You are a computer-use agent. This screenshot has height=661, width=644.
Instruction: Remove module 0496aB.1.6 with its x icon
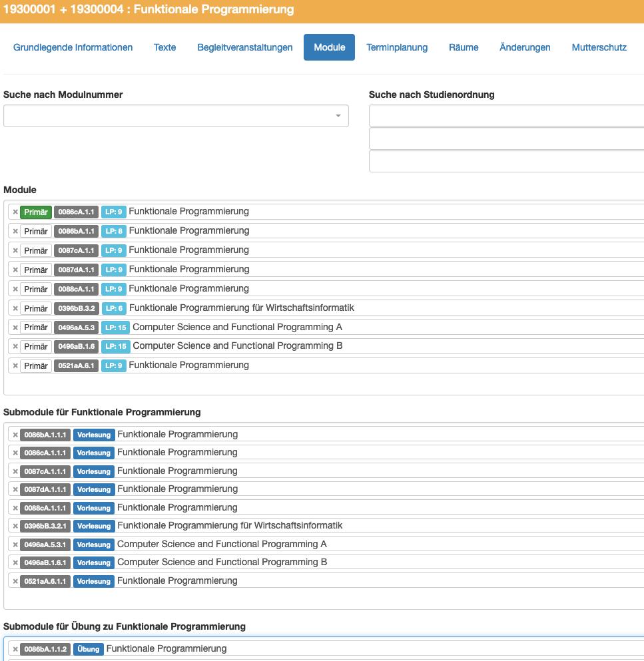(x=15, y=347)
